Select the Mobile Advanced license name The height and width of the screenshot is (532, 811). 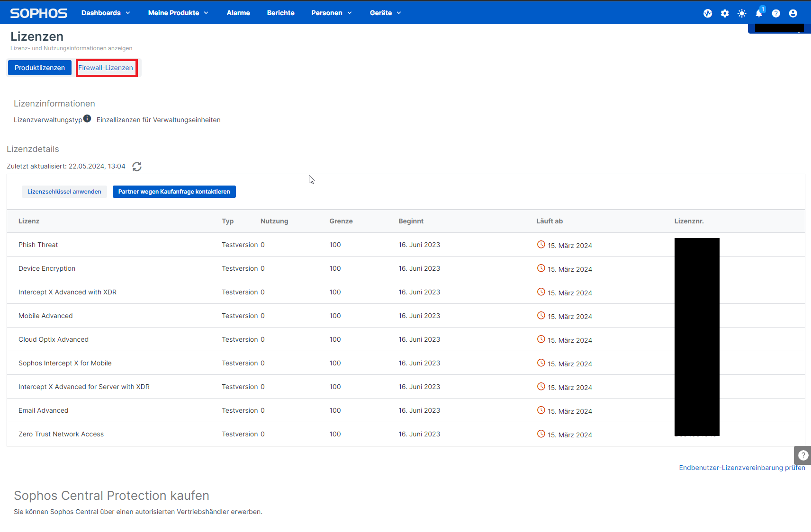click(x=45, y=316)
